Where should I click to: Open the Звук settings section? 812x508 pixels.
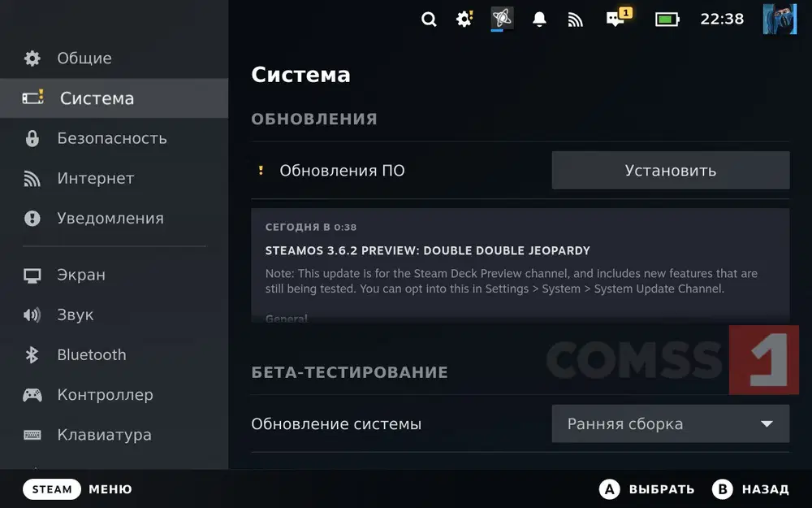(114, 315)
